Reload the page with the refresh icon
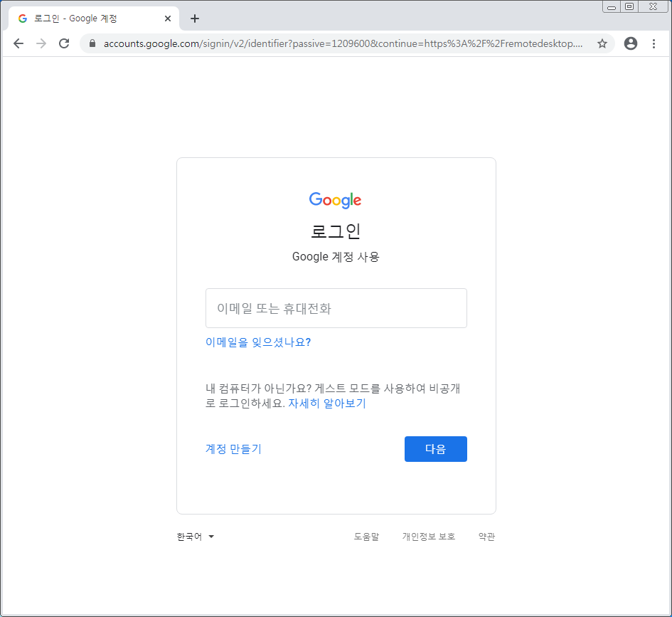This screenshot has height=617, width=672. click(64, 43)
